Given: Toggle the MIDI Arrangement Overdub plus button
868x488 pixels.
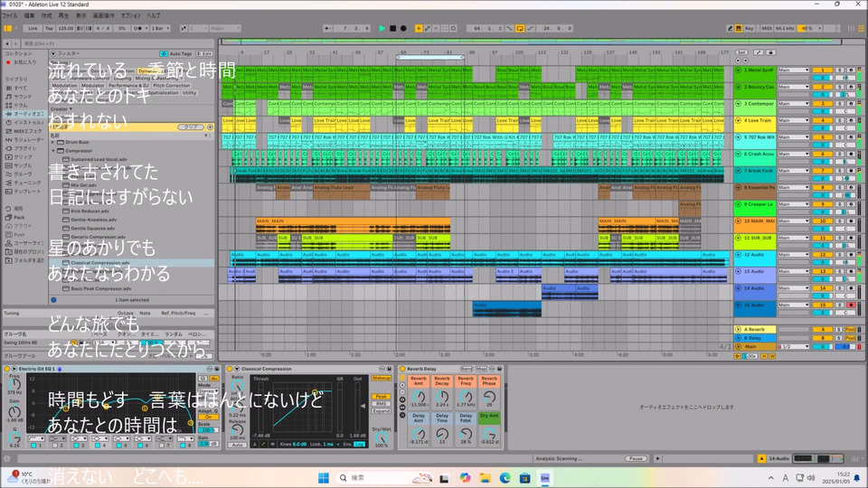Looking at the screenshot, I should click(x=419, y=28).
